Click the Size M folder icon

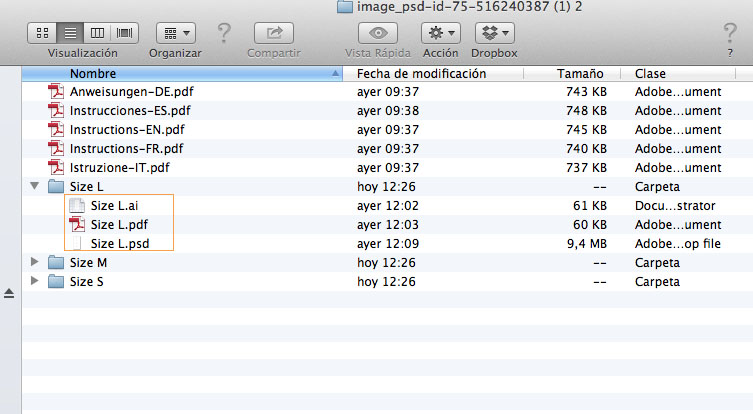click(56, 263)
